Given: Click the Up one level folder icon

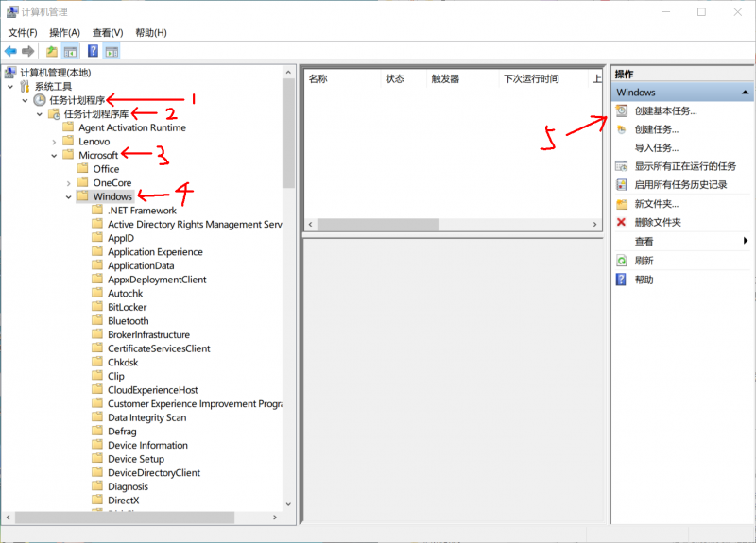Looking at the screenshot, I should [52, 51].
